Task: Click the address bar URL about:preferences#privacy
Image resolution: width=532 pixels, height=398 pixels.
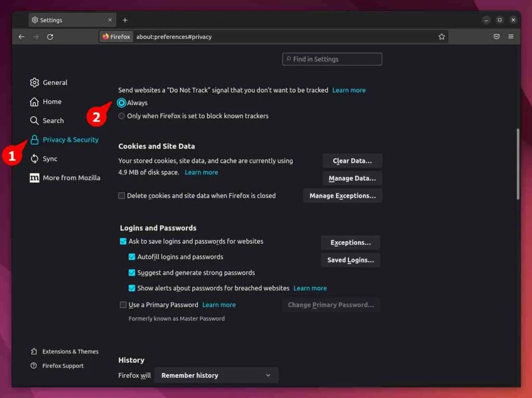Action: pos(174,37)
